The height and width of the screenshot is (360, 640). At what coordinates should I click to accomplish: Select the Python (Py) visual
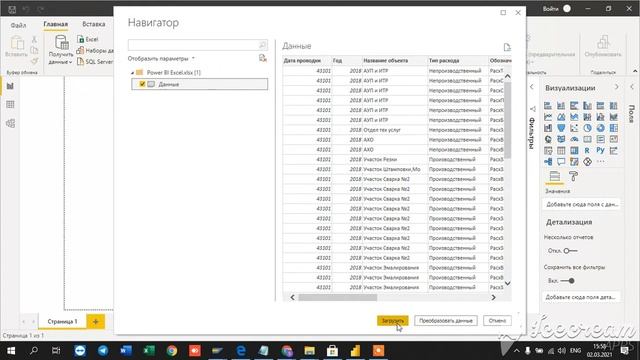[600, 151]
